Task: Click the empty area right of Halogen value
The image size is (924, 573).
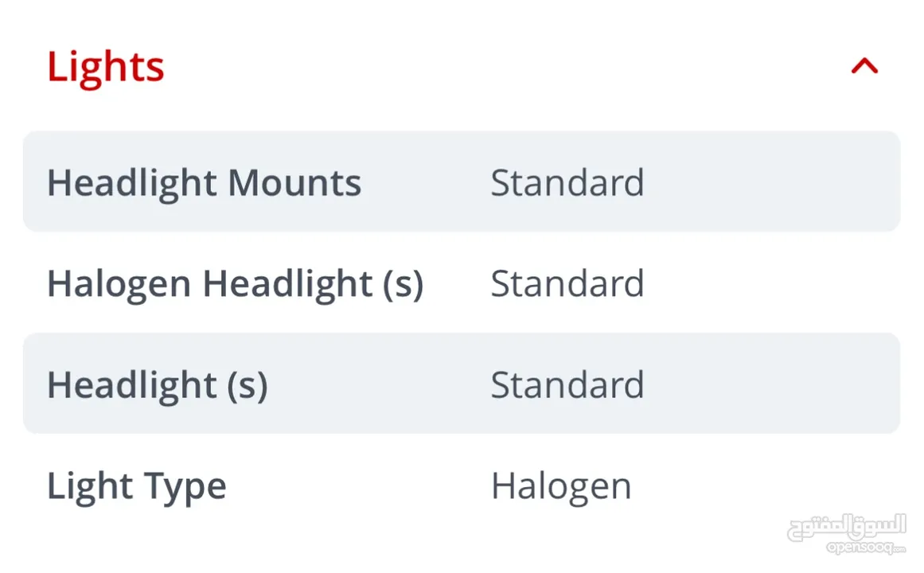Action: [766, 487]
